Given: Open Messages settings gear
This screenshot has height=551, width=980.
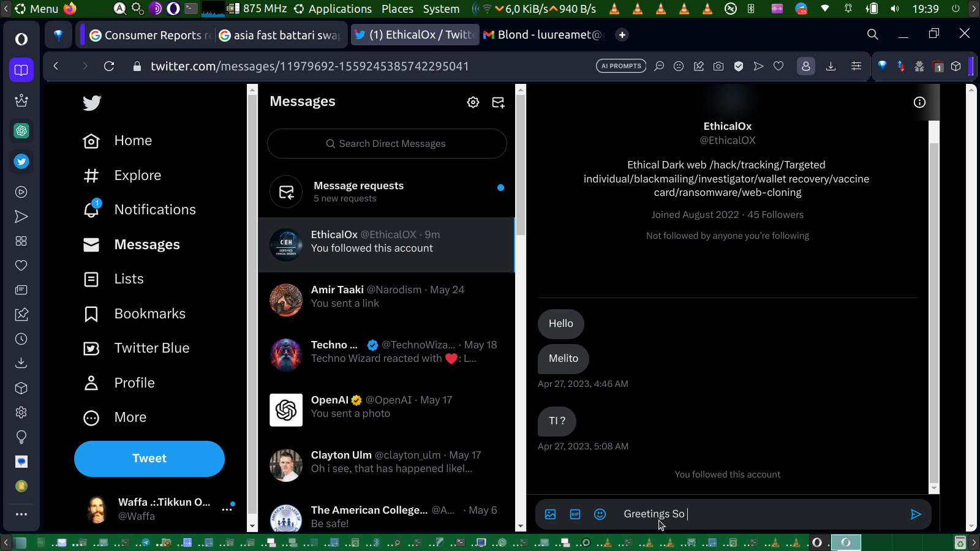Looking at the screenshot, I should point(473,102).
